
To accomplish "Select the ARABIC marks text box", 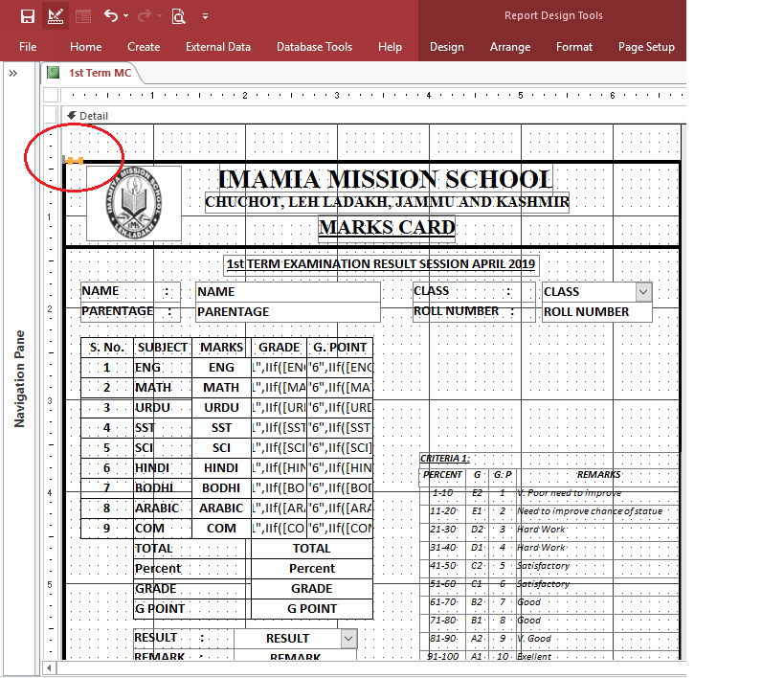I will tap(221, 508).
